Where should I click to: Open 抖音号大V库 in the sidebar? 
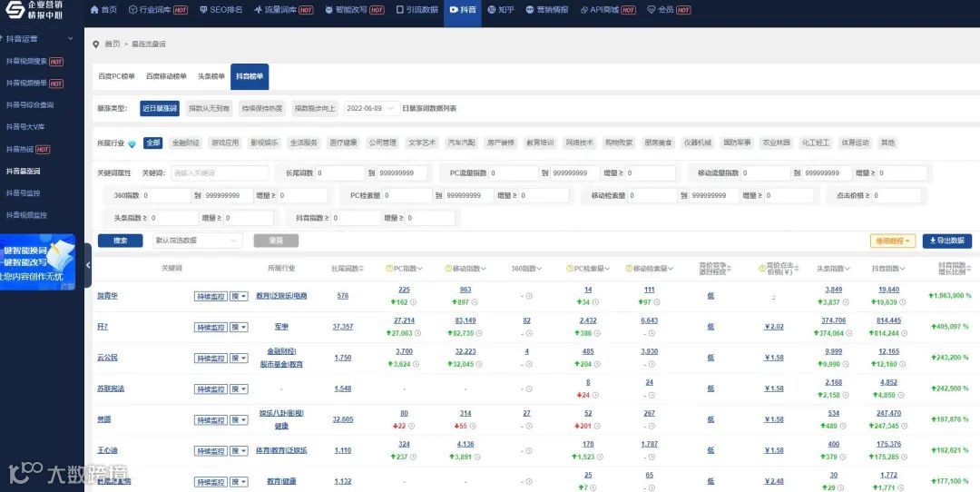coord(25,127)
